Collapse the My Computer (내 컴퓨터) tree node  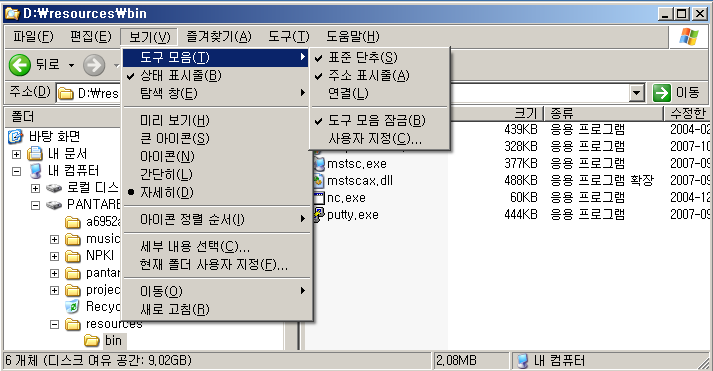pos(16,171)
